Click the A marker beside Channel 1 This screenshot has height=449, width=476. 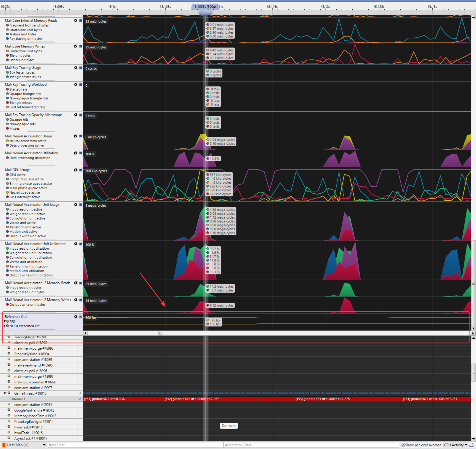80,399
